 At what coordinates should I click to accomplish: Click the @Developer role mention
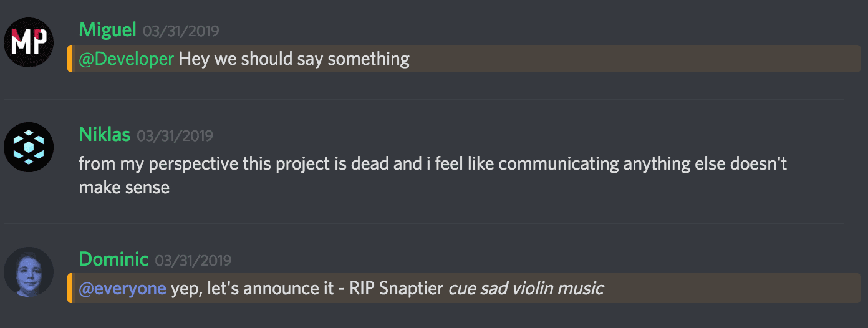127,59
